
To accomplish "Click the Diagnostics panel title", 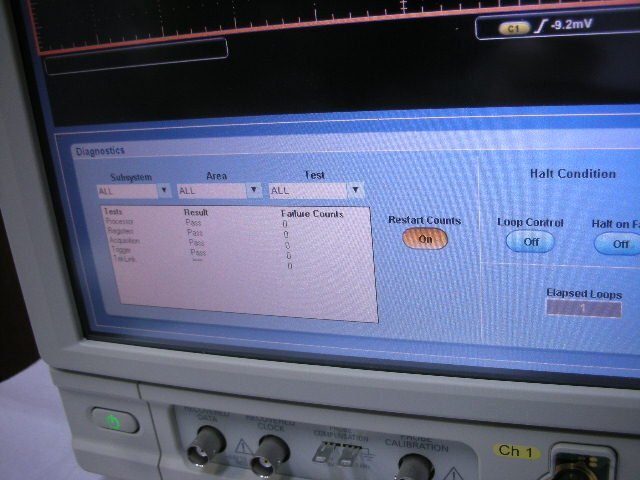I will [x=100, y=151].
